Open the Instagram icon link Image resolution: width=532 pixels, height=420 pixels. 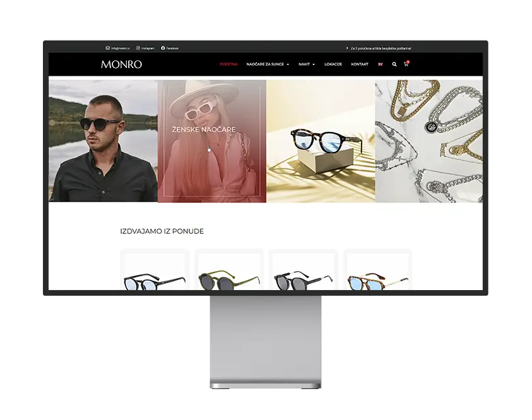pyautogui.click(x=138, y=48)
